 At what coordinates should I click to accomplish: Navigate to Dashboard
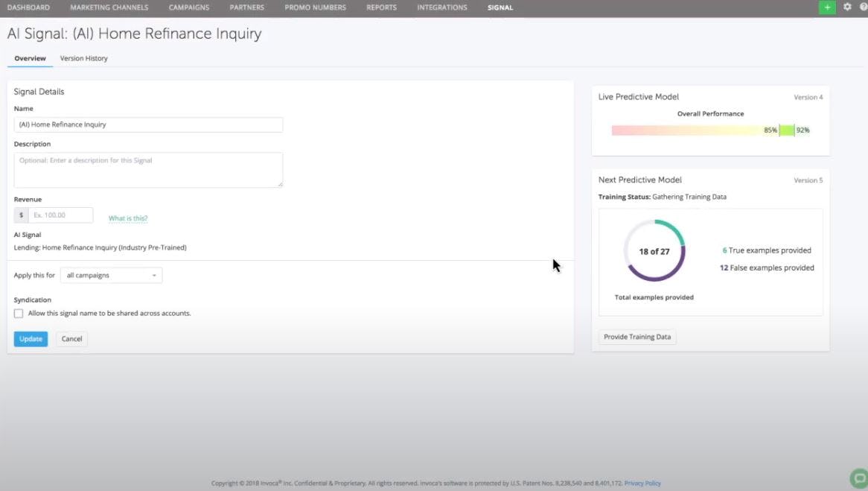point(29,7)
